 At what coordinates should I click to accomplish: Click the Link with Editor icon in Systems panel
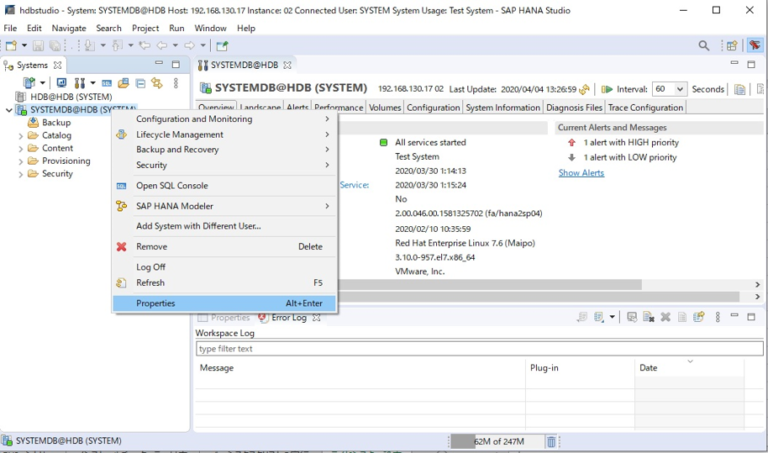(x=156, y=82)
